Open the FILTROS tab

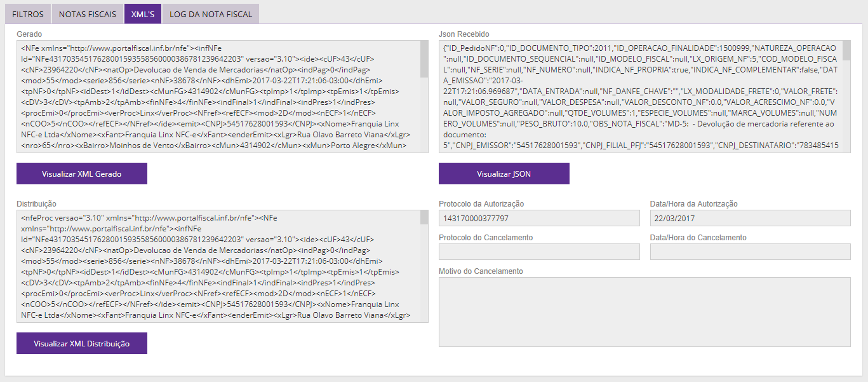[x=28, y=14]
